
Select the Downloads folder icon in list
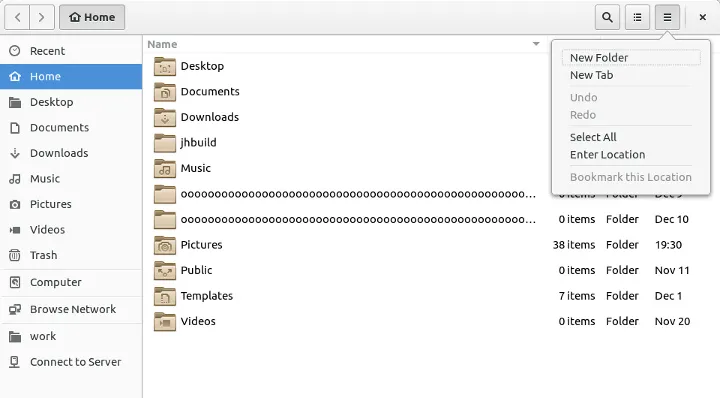tap(165, 118)
